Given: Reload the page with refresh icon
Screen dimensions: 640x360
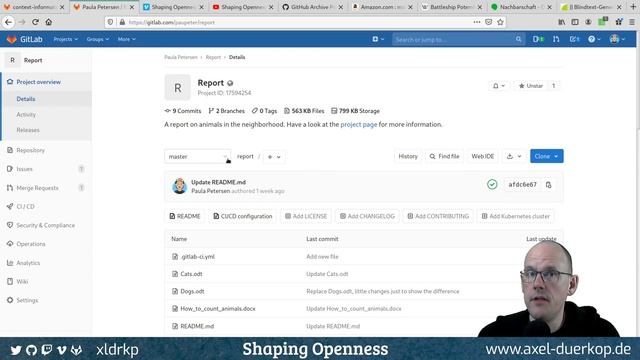Looking at the screenshot, I should [x=36, y=22].
